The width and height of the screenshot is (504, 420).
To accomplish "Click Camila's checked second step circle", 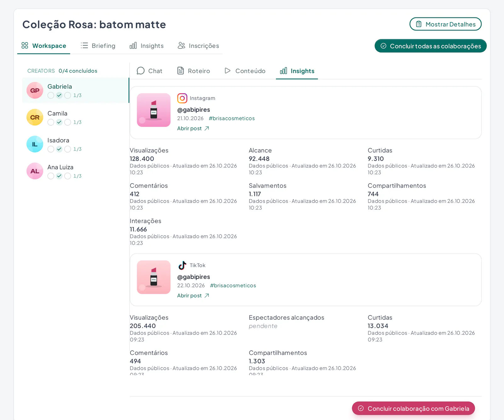I will pos(59,122).
